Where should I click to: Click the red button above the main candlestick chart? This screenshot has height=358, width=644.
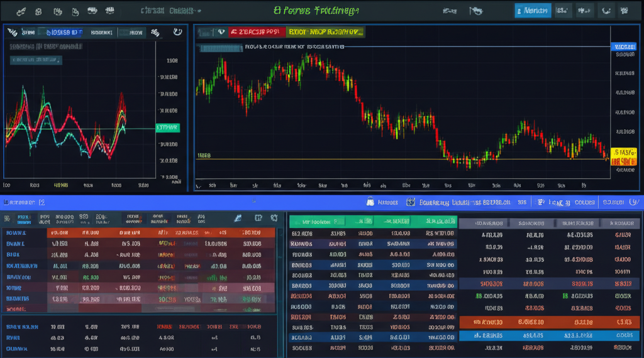coord(257,31)
